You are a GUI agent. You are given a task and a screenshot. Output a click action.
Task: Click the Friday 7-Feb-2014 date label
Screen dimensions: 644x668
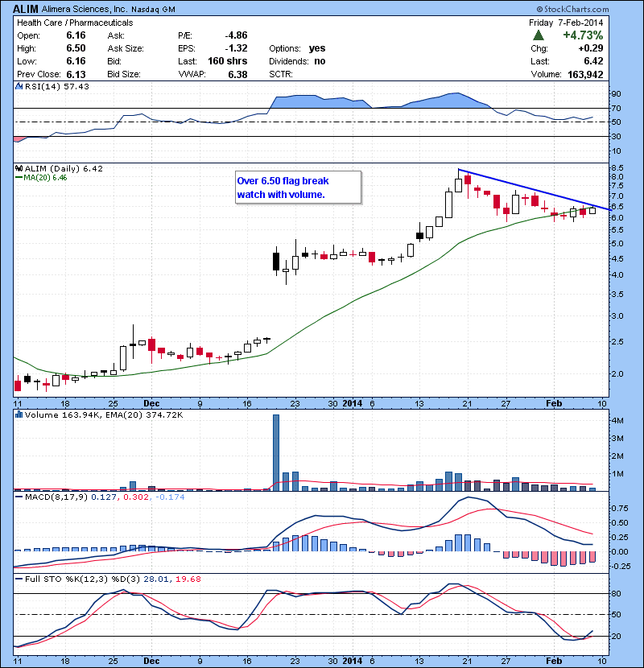(566, 23)
